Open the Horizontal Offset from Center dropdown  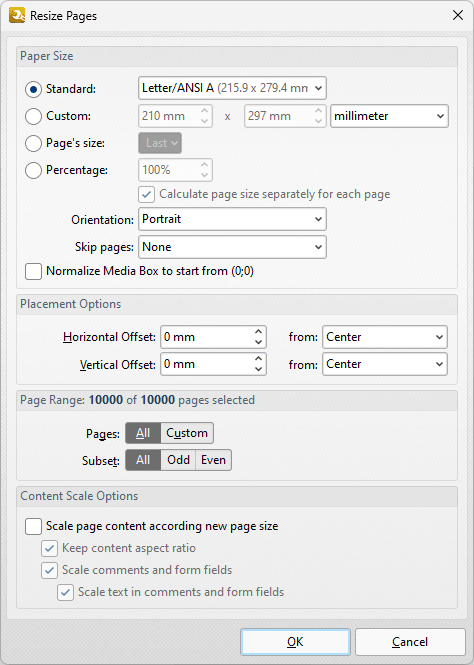click(385, 337)
